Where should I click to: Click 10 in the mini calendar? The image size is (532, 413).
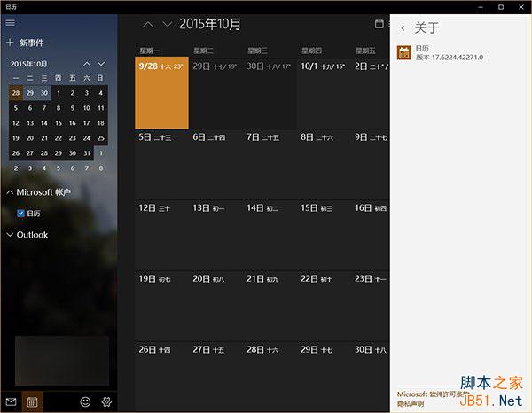(x=87, y=108)
